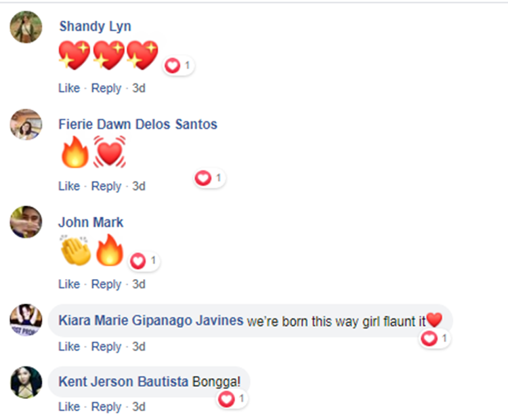Visit Shandy Lyn's profile via name link
Screen dimensions: 508x420
coord(95,26)
